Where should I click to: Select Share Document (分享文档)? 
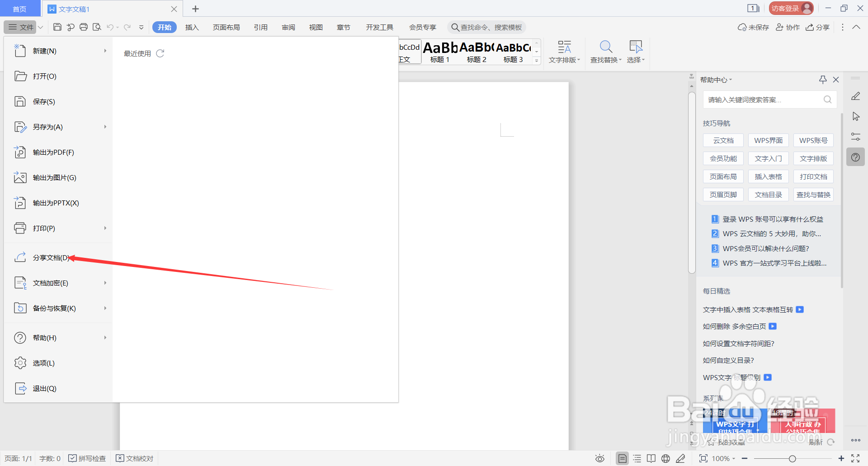click(x=58, y=257)
